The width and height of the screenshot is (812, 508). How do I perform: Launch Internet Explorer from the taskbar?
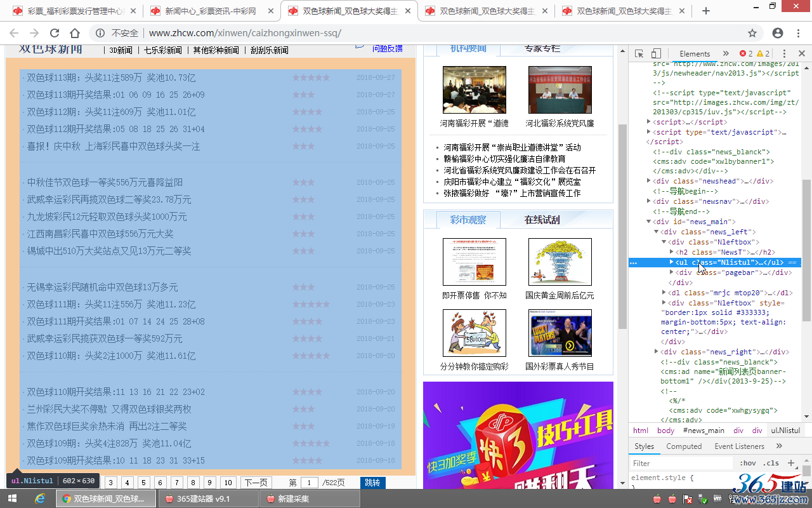click(39, 498)
